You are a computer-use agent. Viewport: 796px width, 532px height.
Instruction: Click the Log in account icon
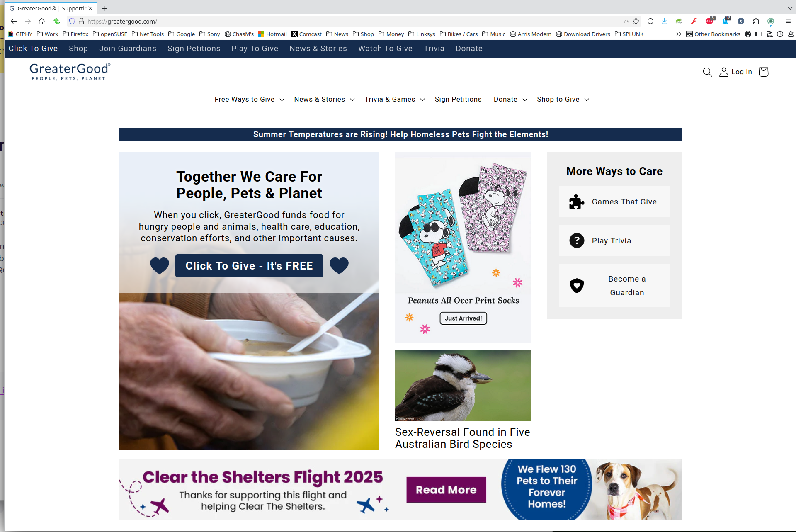coord(723,72)
